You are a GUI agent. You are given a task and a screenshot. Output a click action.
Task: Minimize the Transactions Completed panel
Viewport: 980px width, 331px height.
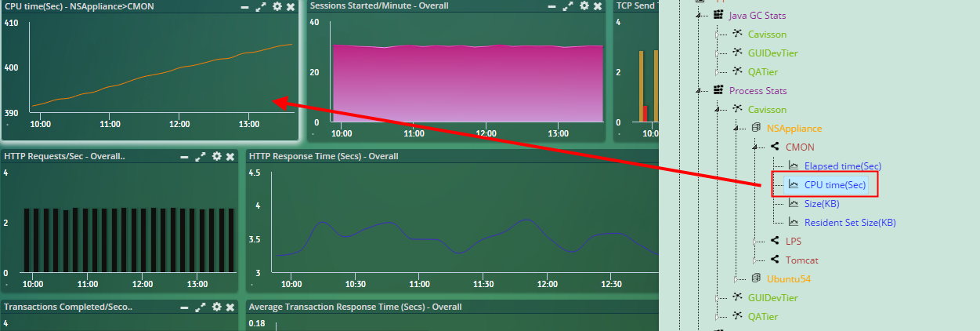coord(184,307)
